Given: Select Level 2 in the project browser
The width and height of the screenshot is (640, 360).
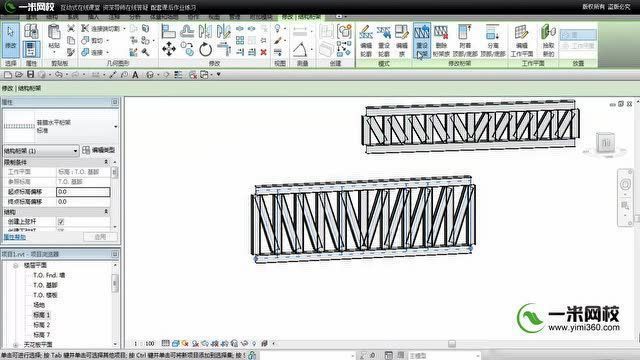Looking at the screenshot, I should [x=41, y=325].
